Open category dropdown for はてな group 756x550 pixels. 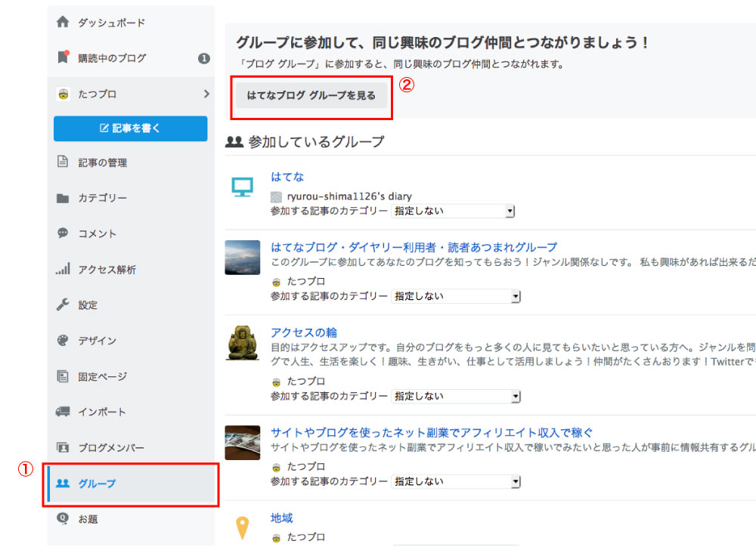(x=453, y=211)
